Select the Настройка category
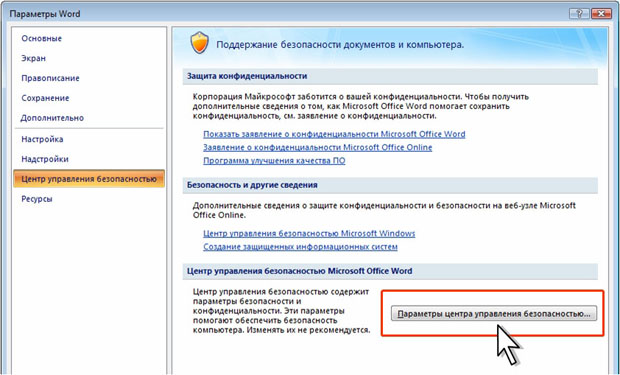 tap(42, 139)
